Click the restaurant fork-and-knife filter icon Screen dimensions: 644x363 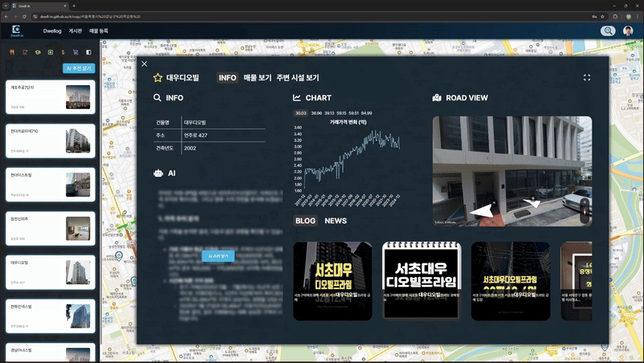(x=12, y=52)
